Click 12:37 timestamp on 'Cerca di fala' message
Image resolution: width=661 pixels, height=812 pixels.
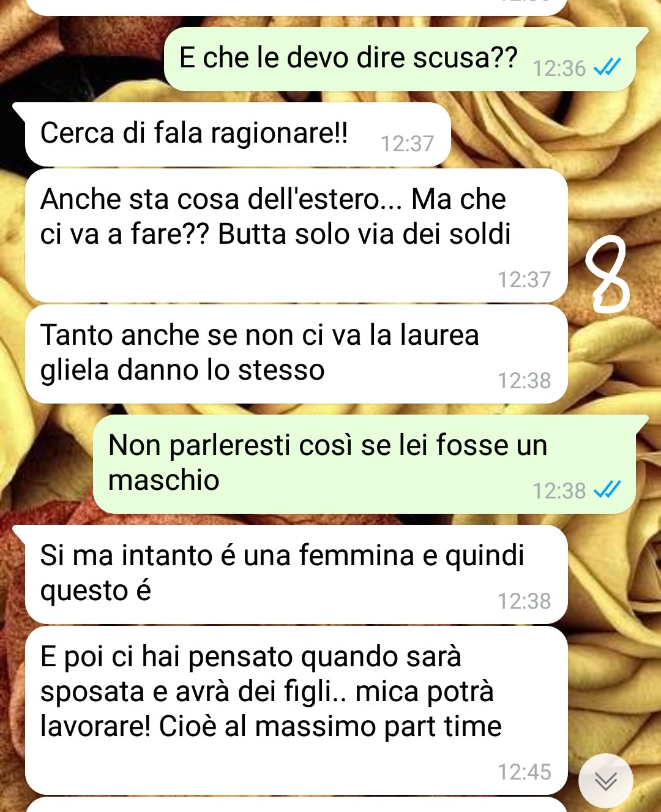(x=408, y=143)
